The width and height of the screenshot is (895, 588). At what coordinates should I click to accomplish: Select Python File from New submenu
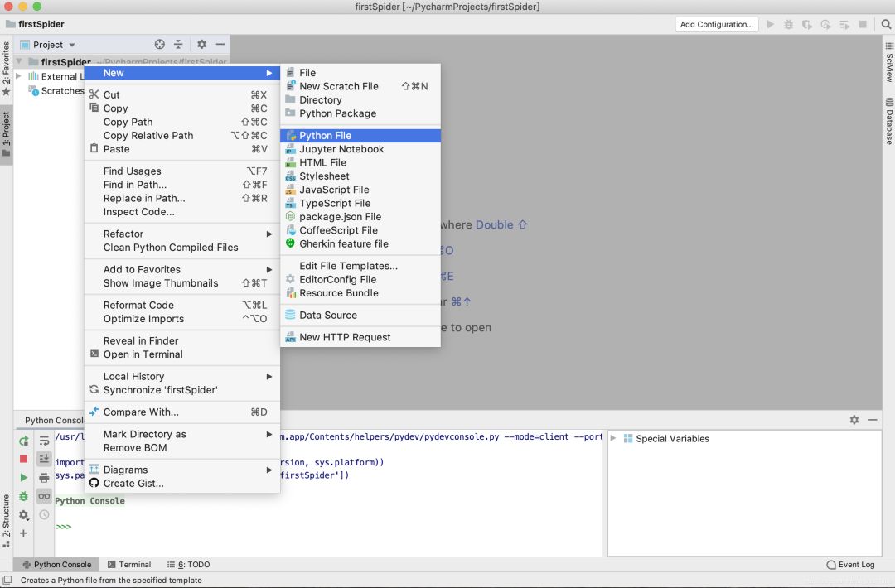[x=360, y=135]
